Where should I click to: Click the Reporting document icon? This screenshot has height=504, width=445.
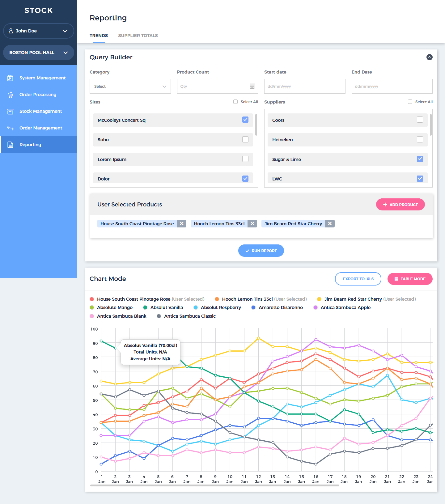10,145
